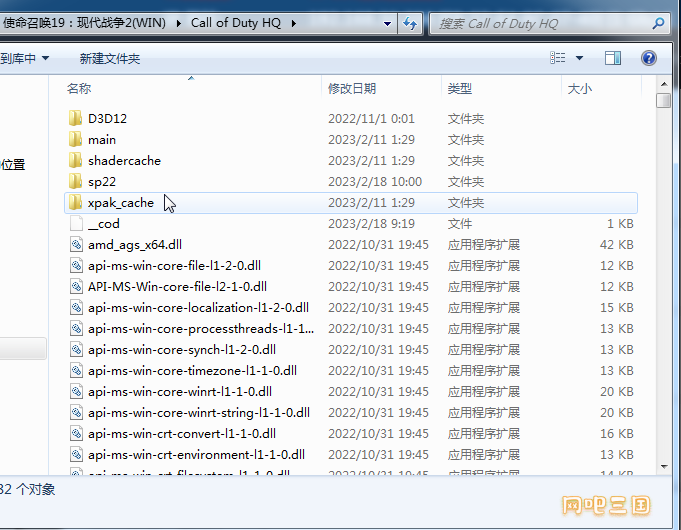Select the shadercache folder icon

point(76,160)
